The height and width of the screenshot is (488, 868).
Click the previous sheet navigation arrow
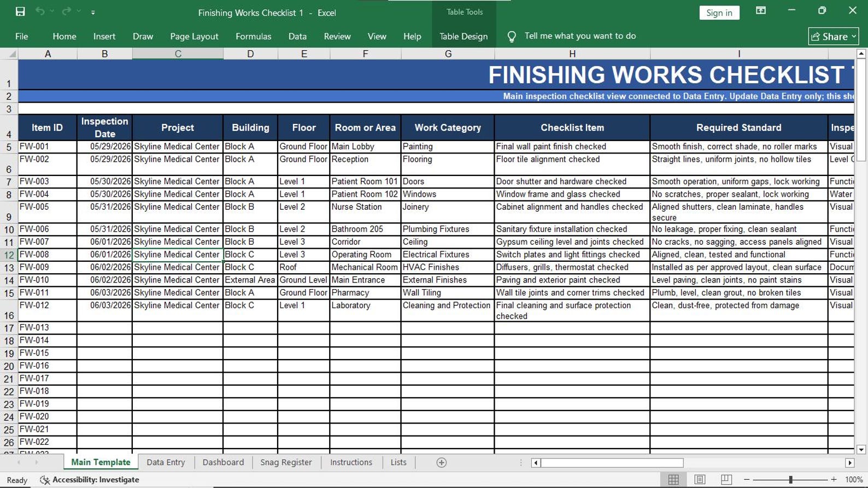click(19, 462)
